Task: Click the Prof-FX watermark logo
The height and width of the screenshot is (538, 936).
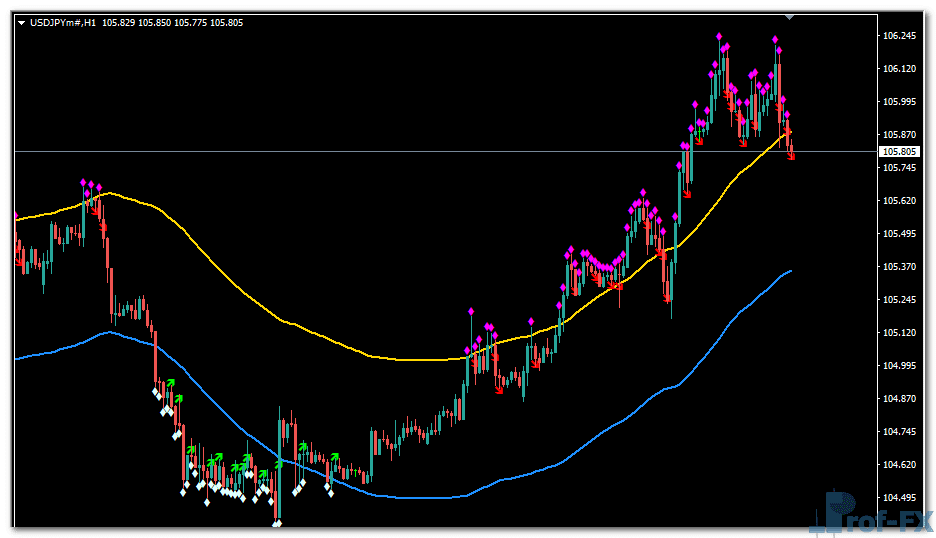Action: tap(870, 513)
